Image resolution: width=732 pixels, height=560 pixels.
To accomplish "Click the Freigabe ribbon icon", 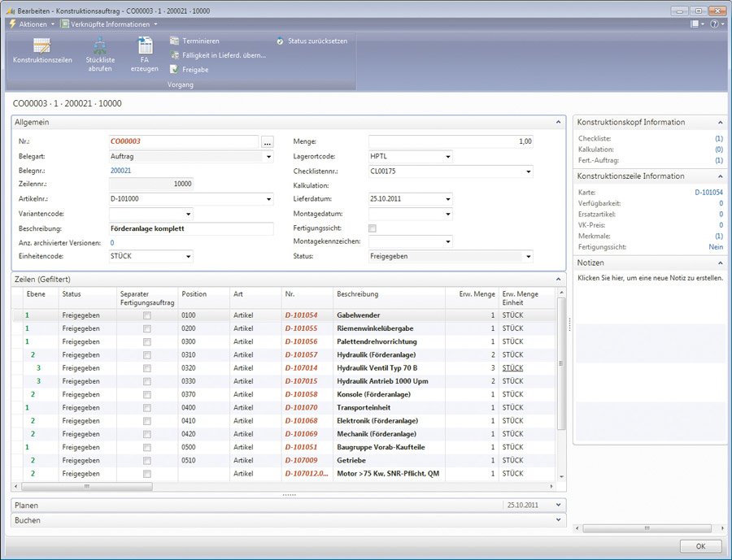I will (x=175, y=70).
